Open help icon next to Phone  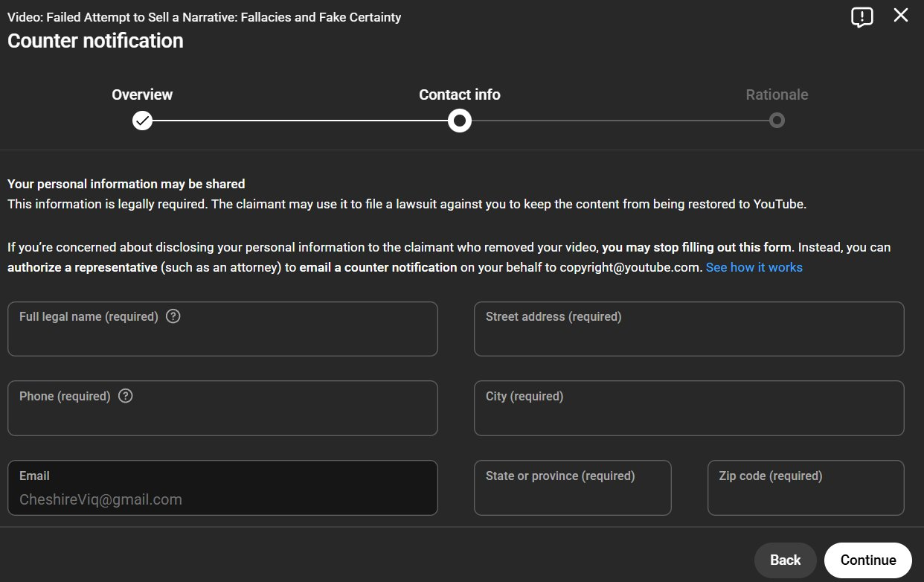126,396
